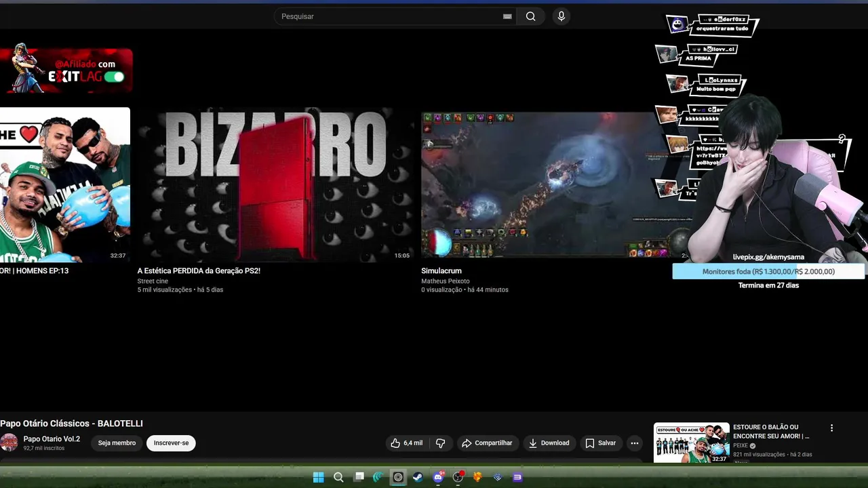Open Task View on the taskbar
This screenshot has width=868, height=488.
click(x=359, y=477)
